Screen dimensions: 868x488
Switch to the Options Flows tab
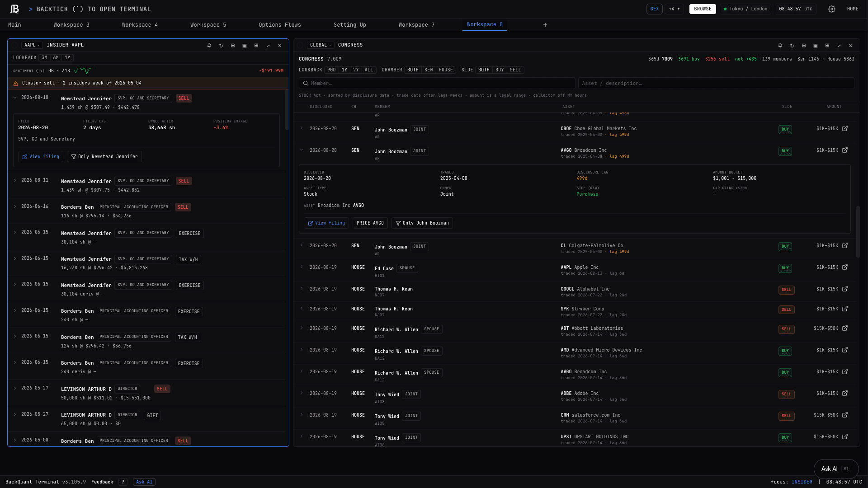[x=280, y=25]
